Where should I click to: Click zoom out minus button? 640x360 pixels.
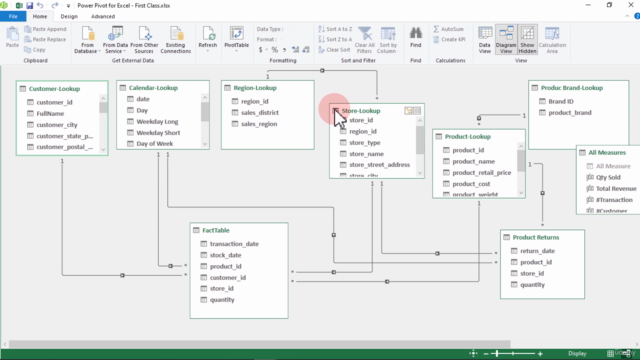pos(486,354)
